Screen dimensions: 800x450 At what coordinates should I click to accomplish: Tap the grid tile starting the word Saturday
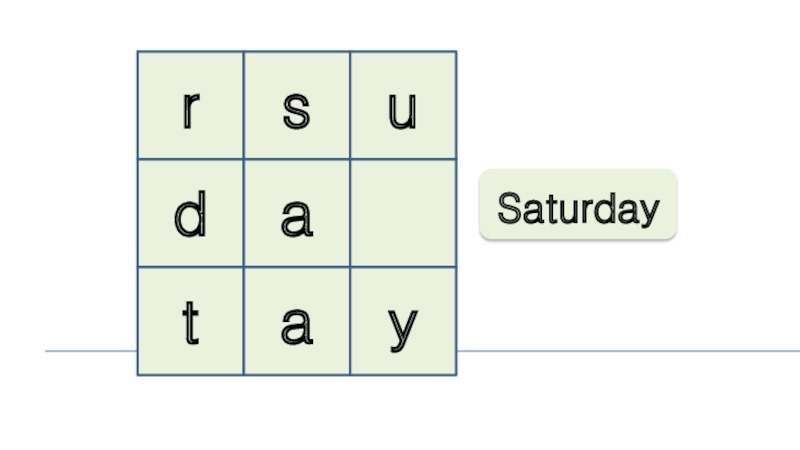coord(297,106)
